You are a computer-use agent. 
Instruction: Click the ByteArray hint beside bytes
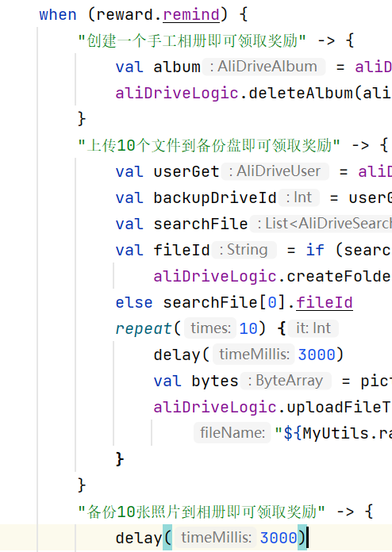tap(286, 381)
